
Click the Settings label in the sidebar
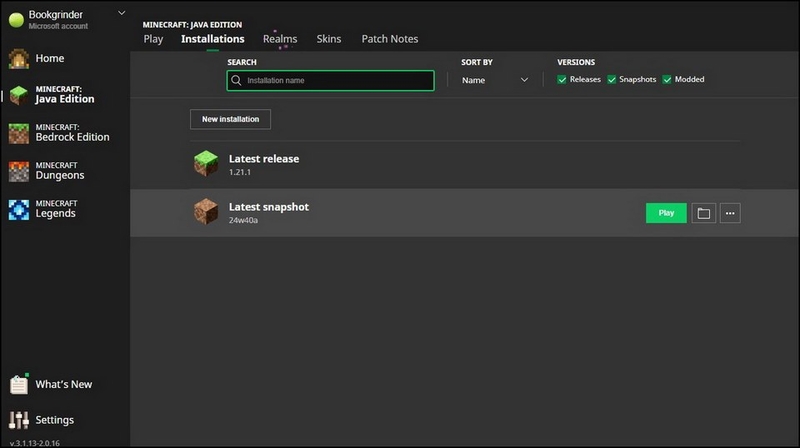click(55, 420)
